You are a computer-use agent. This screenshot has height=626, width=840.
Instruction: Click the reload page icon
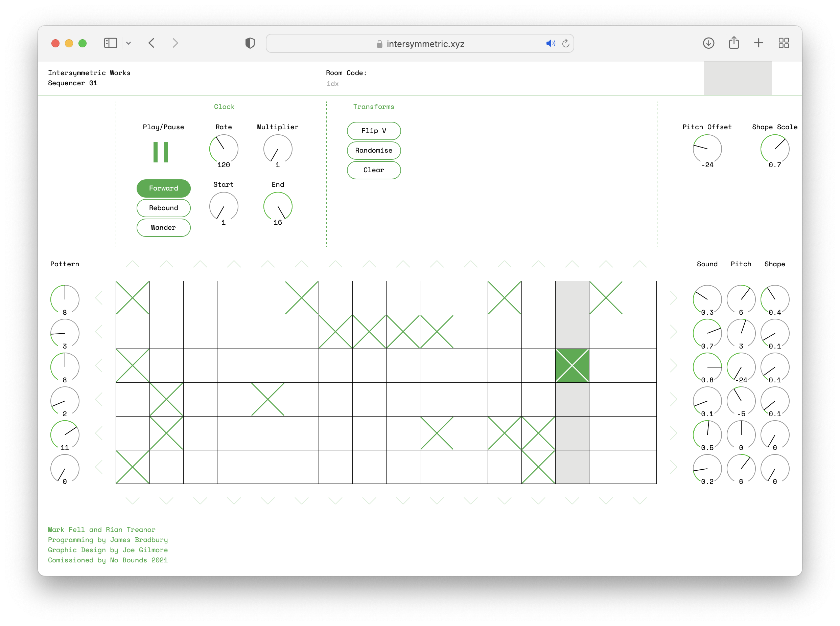(x=565, y=44)
